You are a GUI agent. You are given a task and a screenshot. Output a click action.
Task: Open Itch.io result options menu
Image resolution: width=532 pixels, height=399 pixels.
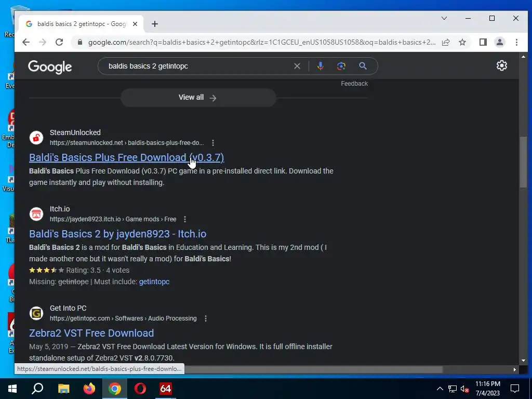click(x=185, y=219)
